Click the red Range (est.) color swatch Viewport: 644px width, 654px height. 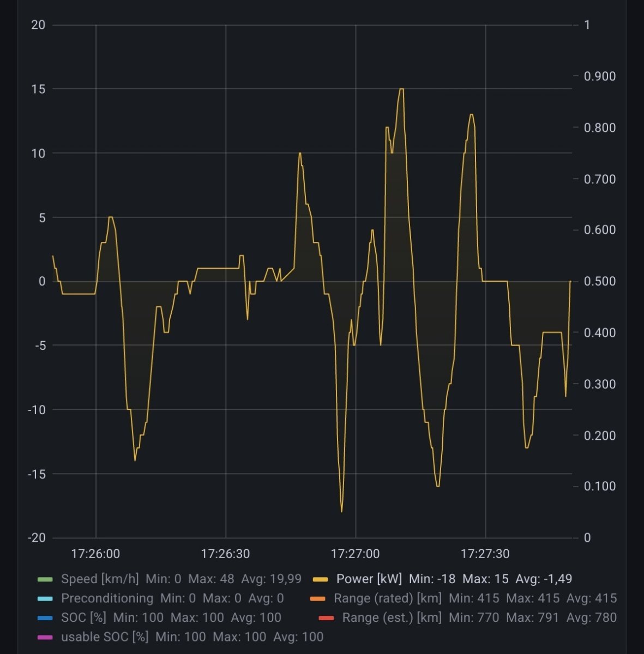click(326, 618)
